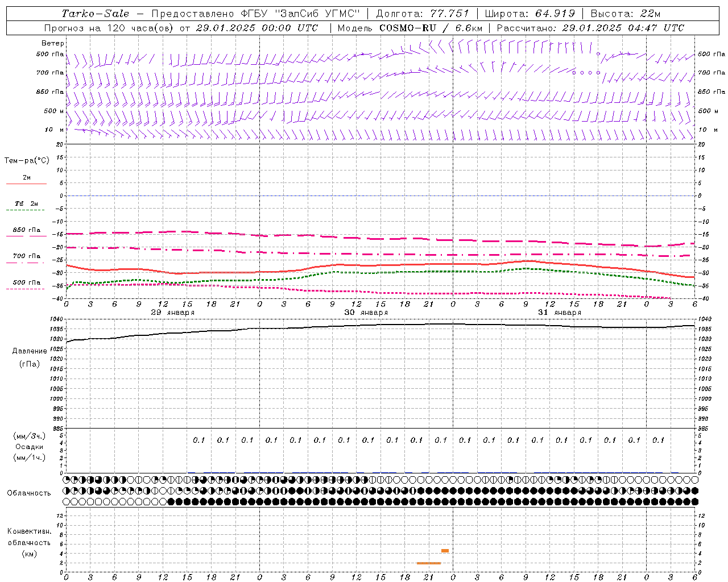Click the lower long orange convective bar

[429, 563]
